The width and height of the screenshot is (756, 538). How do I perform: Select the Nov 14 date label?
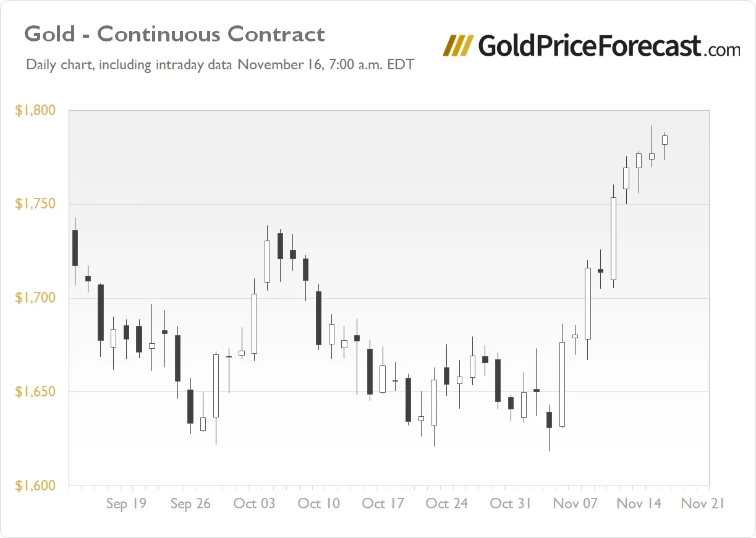(x=639, y=504)
